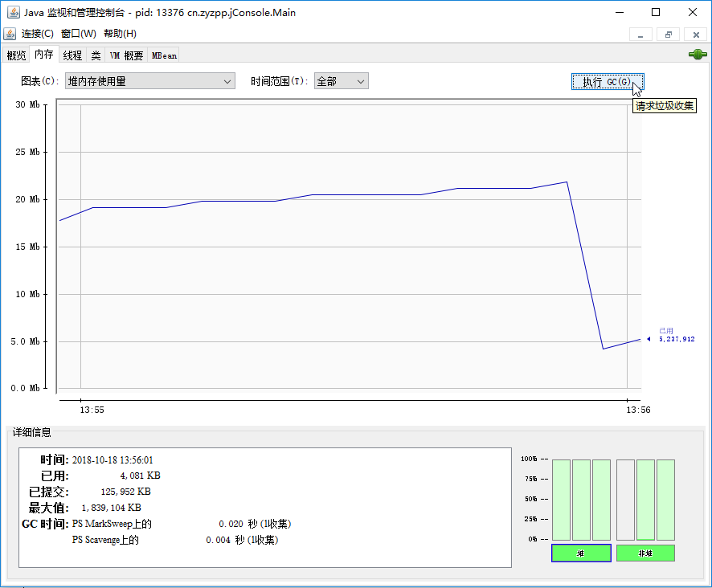Minimize the inner JConsole frame

point(640,35)
